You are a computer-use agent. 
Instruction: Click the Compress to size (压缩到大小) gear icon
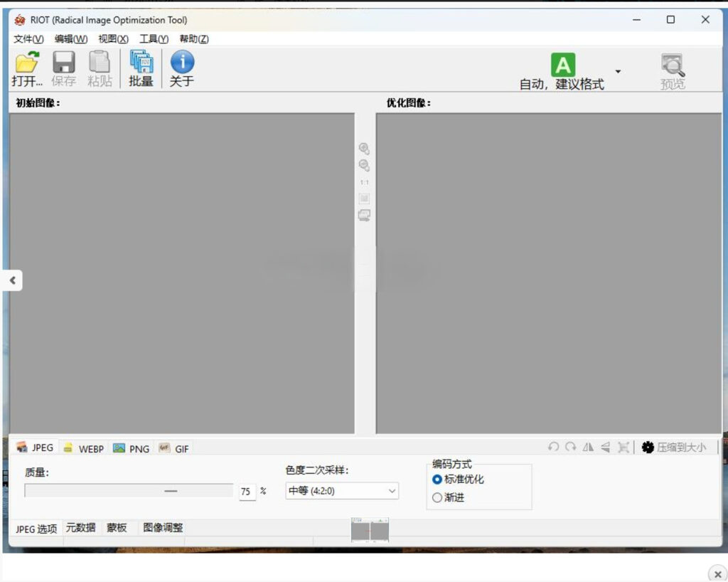click(x=647, y=447)
